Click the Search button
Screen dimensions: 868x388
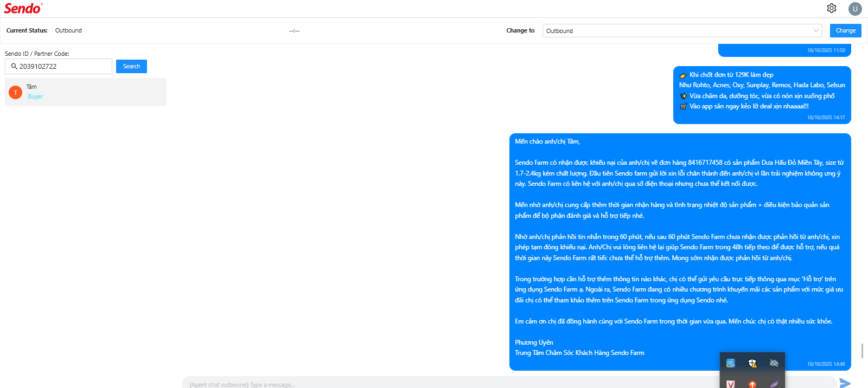[x=131, y=66]
